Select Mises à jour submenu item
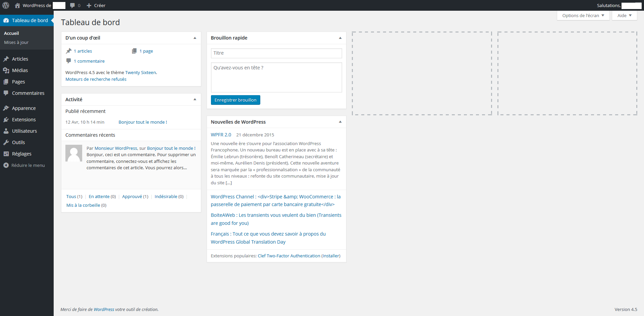 click(x=16, y=43)
